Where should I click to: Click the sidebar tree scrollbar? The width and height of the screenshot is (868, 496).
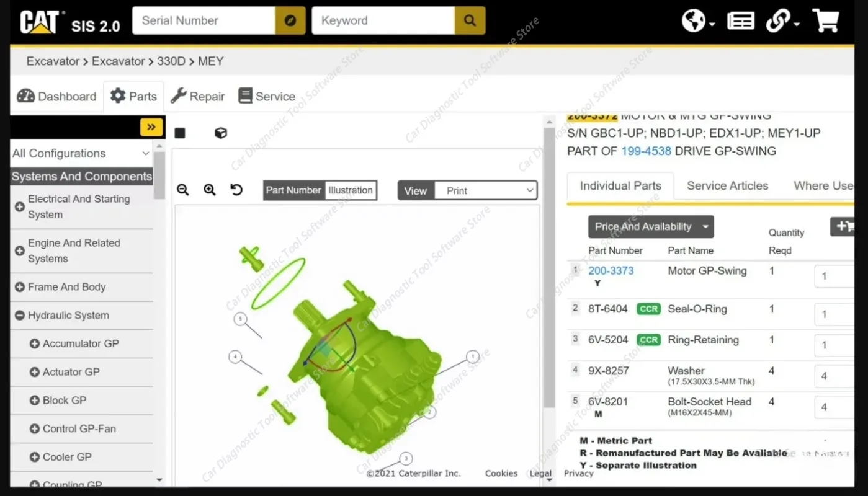pos(159,175)
